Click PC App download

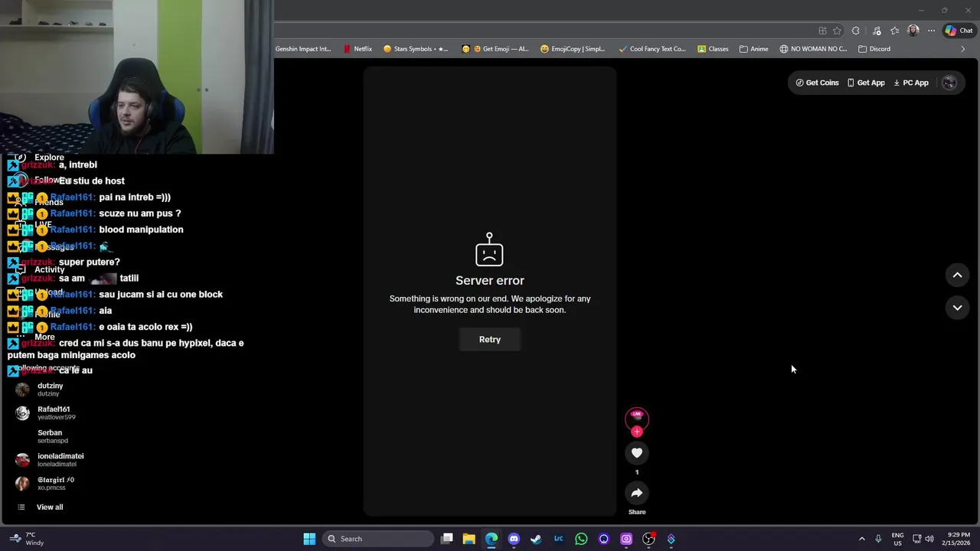[910, 83]
